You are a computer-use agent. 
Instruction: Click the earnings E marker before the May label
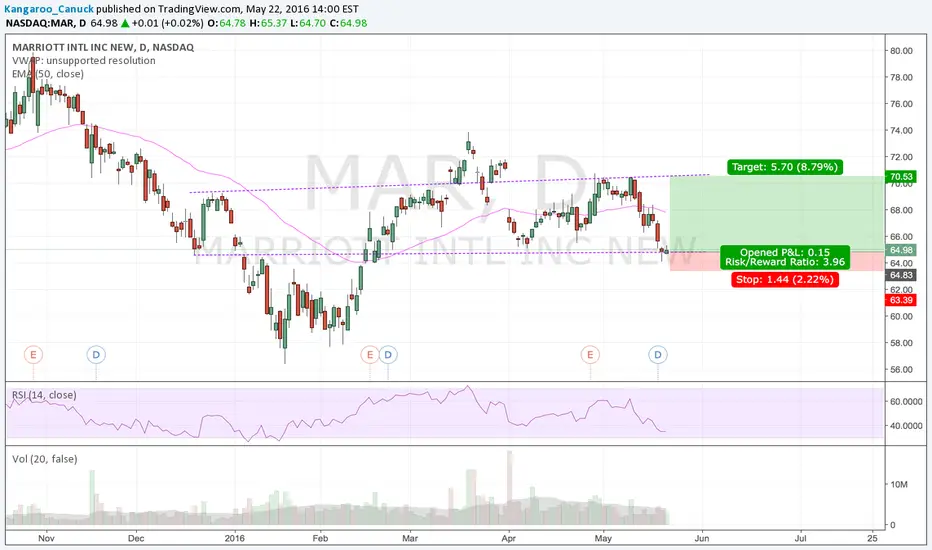[x=590, y=355]
